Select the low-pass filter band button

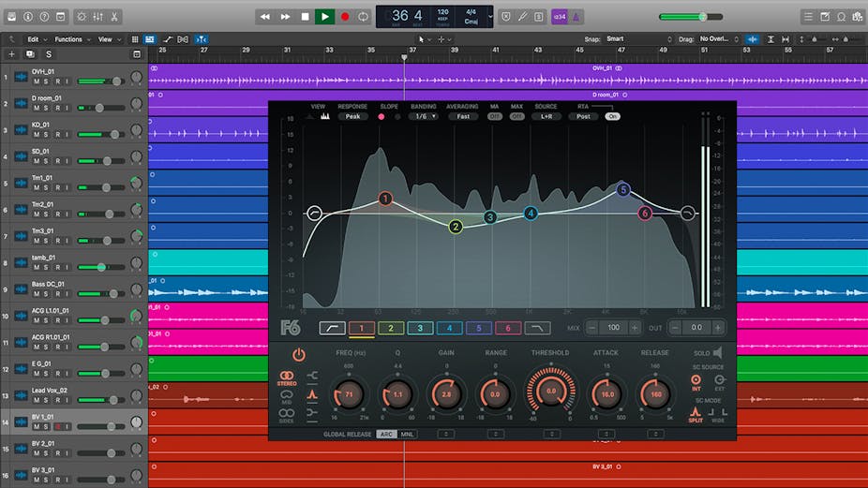[538, 328]
